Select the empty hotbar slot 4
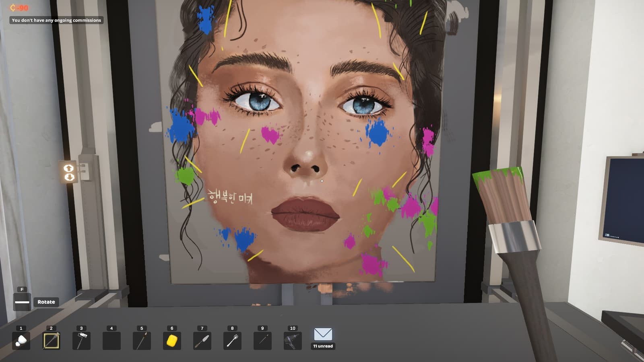 [111, 340]
